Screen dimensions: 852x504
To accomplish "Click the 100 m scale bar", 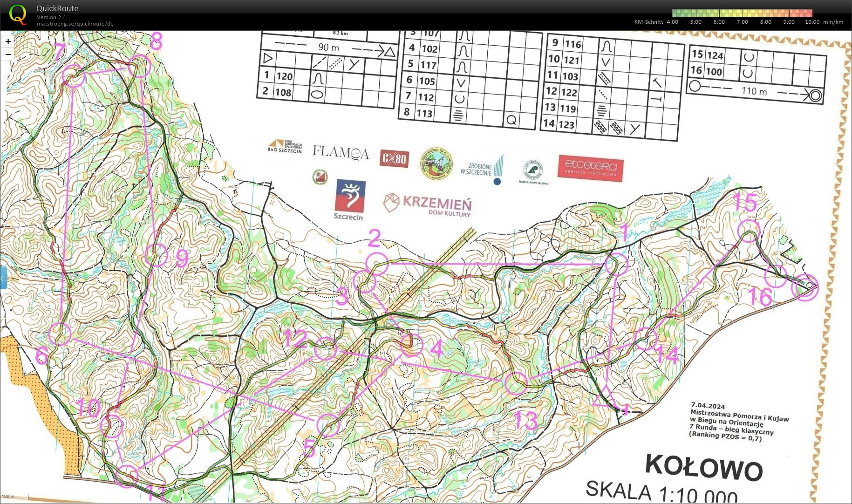I will pos(14,497).
